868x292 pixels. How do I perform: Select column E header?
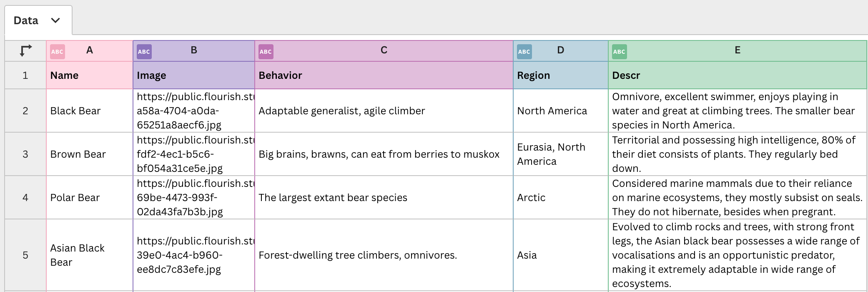(x=738, y=51)
